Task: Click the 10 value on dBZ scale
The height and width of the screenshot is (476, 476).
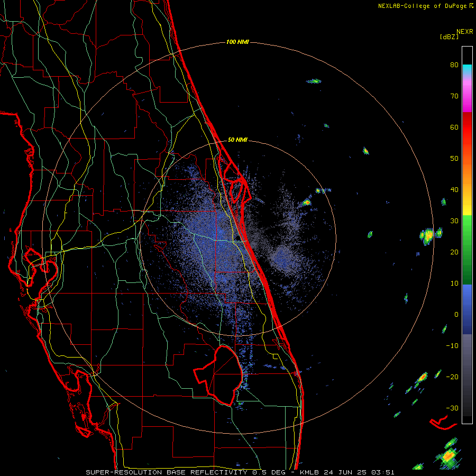Action: (454, 283)
